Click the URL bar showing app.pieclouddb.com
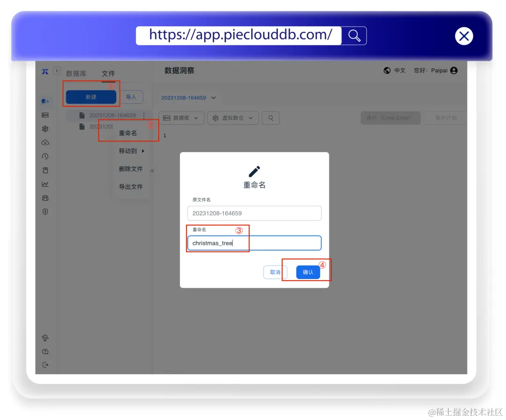The height and width of the screenshot is (420, 506). click(x=239, y=36)
